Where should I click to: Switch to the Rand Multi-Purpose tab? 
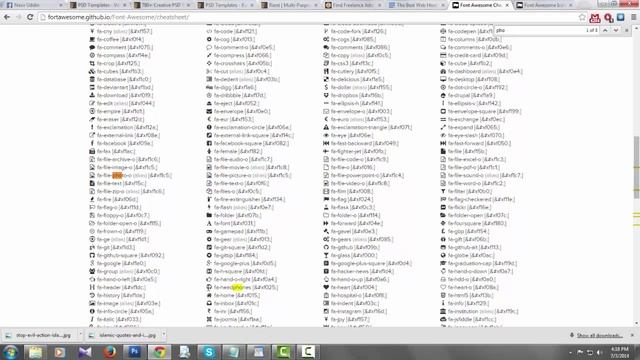(289, 5)
